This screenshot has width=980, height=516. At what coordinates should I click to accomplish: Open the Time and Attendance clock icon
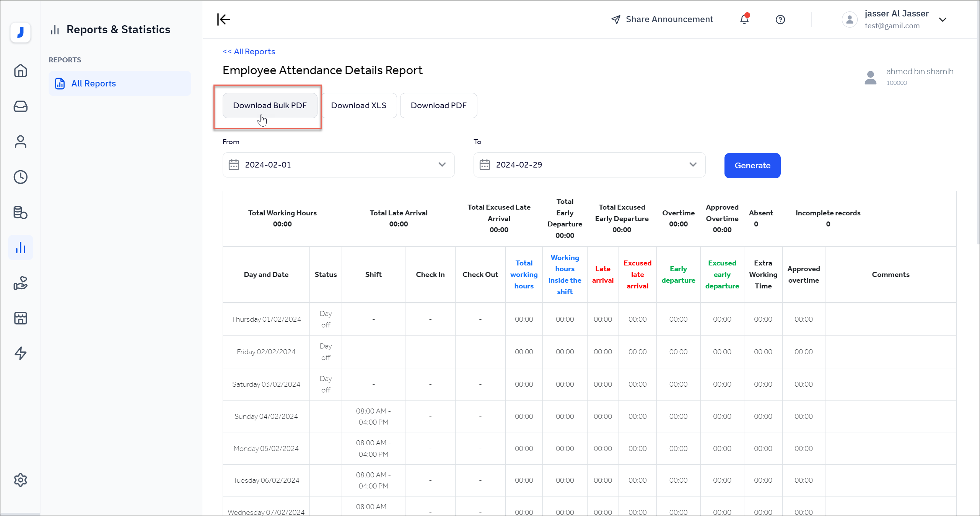tap(20, 177)
